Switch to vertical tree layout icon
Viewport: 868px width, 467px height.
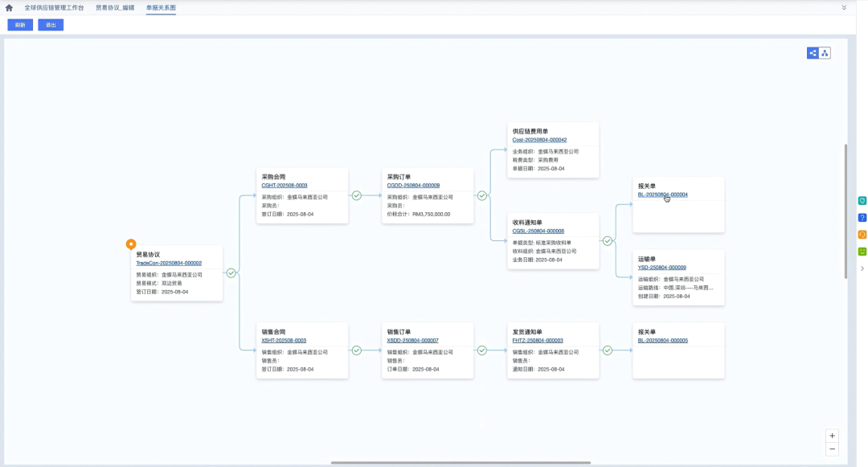coord(825,53)
